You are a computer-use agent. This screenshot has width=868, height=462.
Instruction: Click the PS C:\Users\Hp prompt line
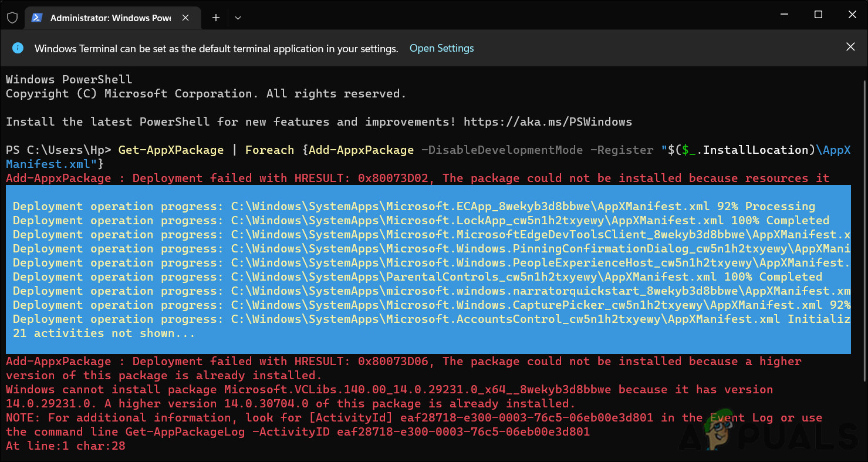click(x=57, y=150)
